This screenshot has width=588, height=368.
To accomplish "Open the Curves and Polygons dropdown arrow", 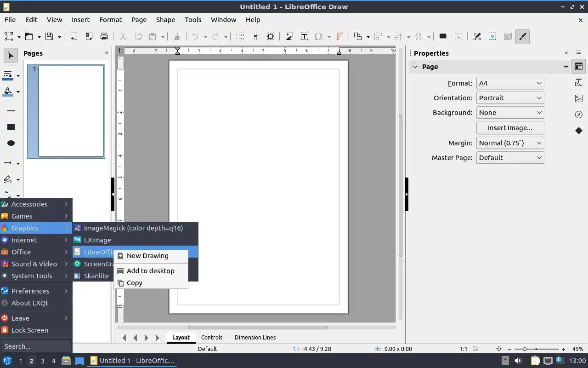I will [18, 179].
